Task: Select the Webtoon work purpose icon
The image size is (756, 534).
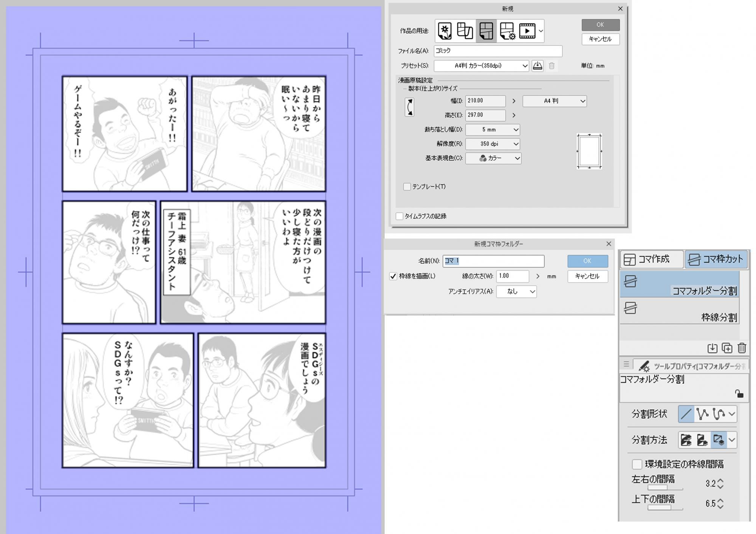Action: [465, 31]
